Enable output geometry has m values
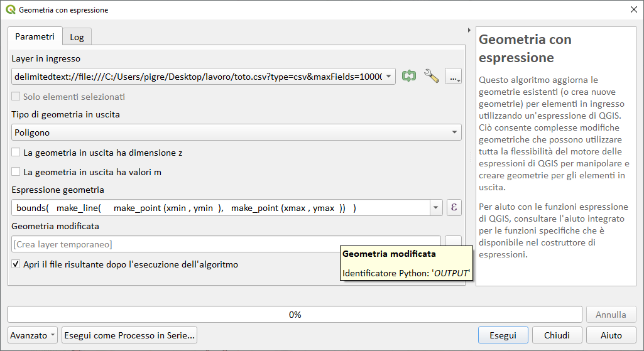The image size is (644, 351). (16, 172)
